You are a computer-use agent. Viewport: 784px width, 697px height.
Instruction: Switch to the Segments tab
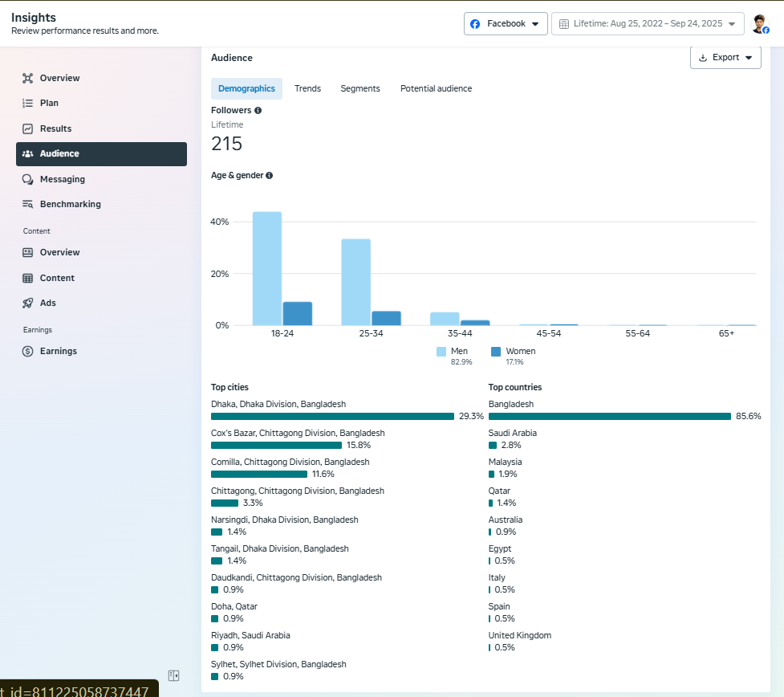click(360, 88)
